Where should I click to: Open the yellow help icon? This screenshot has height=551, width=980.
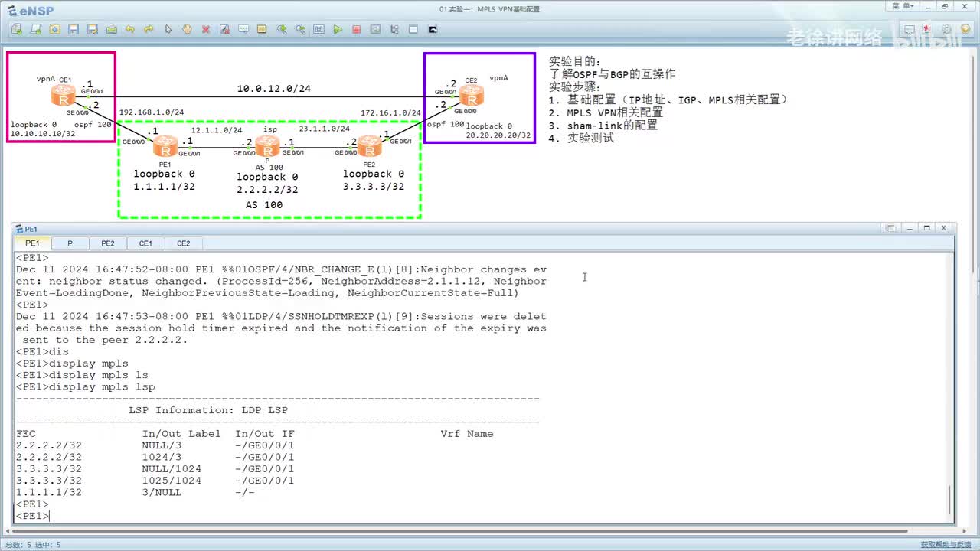pos(965,29)
